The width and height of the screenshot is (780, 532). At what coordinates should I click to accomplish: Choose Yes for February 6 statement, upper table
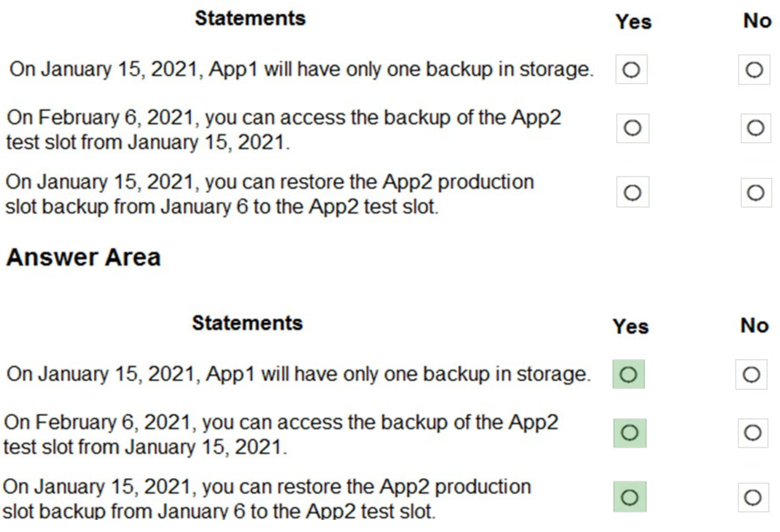point(632,127)
